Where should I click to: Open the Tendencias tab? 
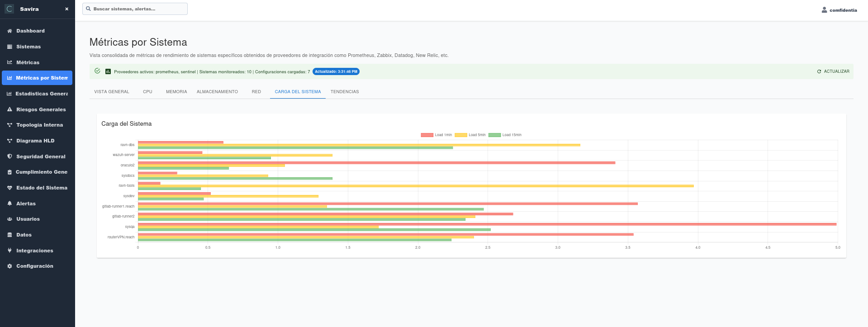point(344,92)
